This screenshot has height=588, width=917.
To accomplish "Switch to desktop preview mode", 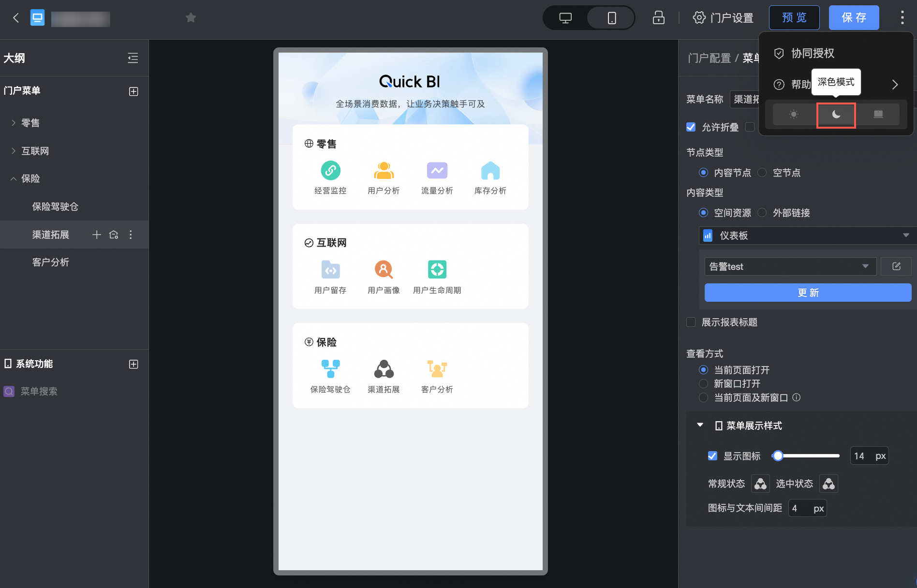I will pos(565,18).
